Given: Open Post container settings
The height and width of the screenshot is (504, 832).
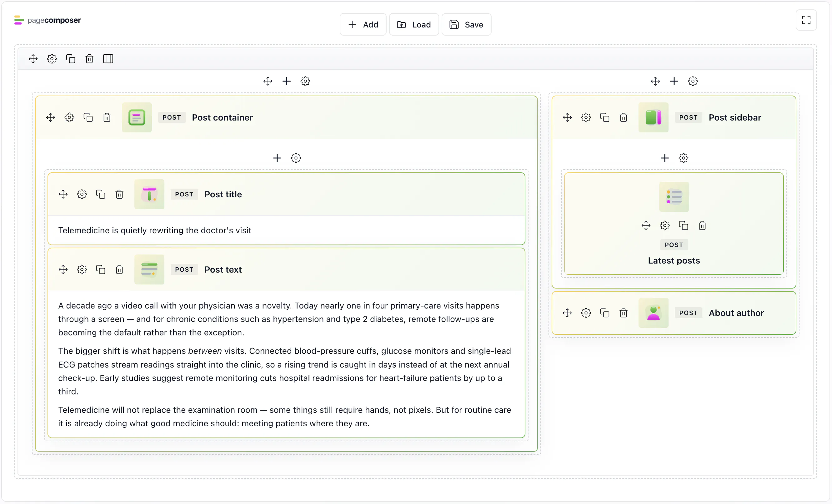Looking at the screenshot, I should [x=69, y=117].
